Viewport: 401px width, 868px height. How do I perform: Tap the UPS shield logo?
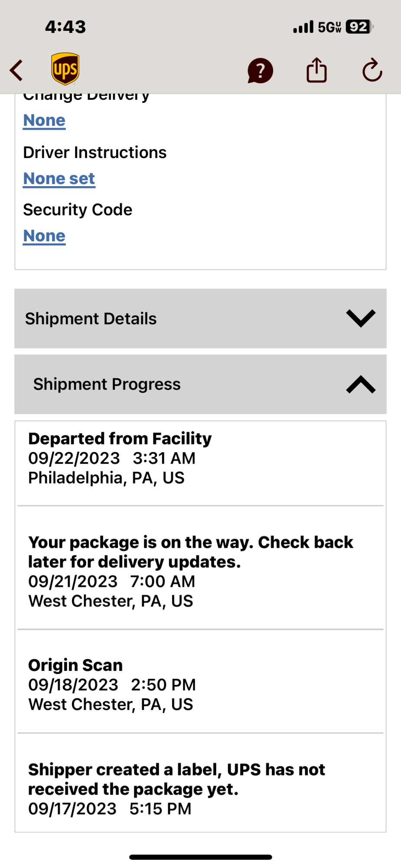(x=65, y=69)
